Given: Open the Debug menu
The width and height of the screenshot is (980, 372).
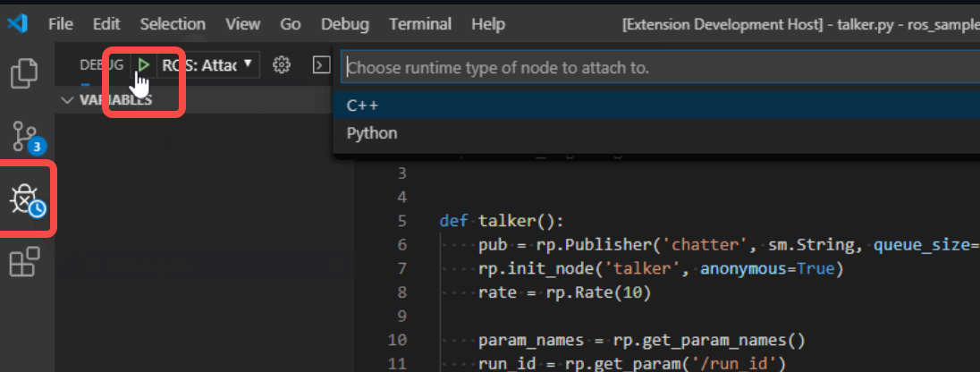Looking at the screenshot, I should (345, 24).
